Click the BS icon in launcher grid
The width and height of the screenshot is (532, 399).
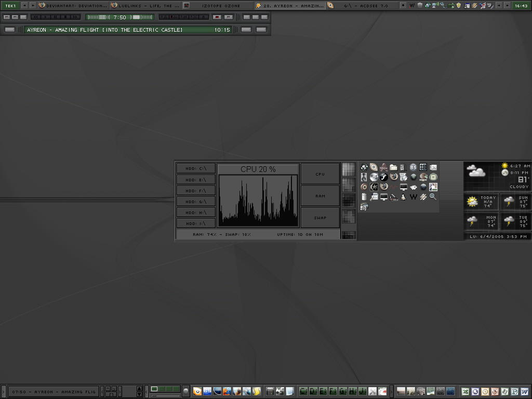click(413, 167)
